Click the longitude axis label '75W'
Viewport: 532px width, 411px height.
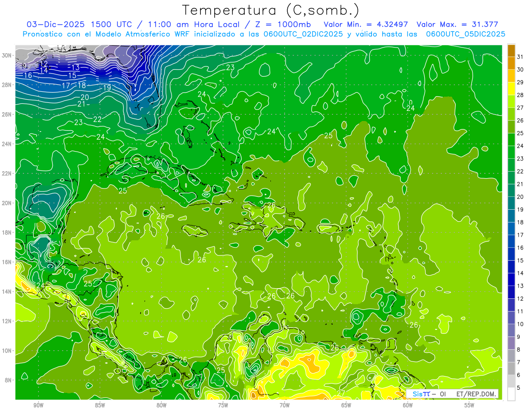click(223, 405)
